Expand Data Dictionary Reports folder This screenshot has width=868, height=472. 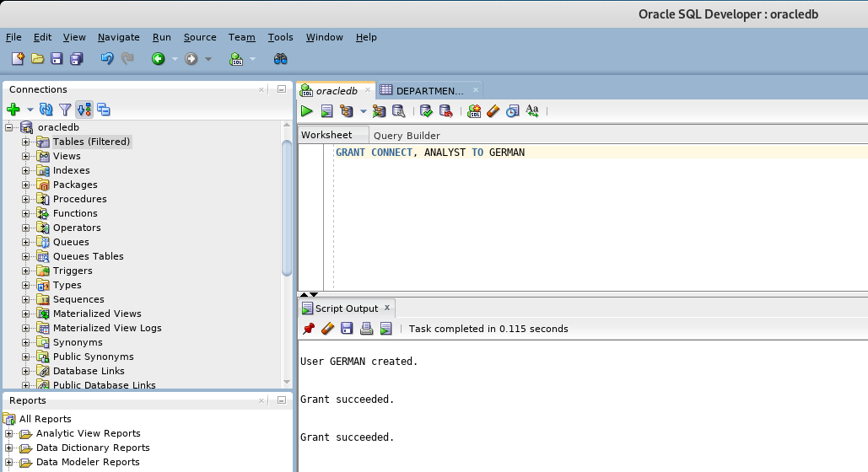tap(8, 448)
